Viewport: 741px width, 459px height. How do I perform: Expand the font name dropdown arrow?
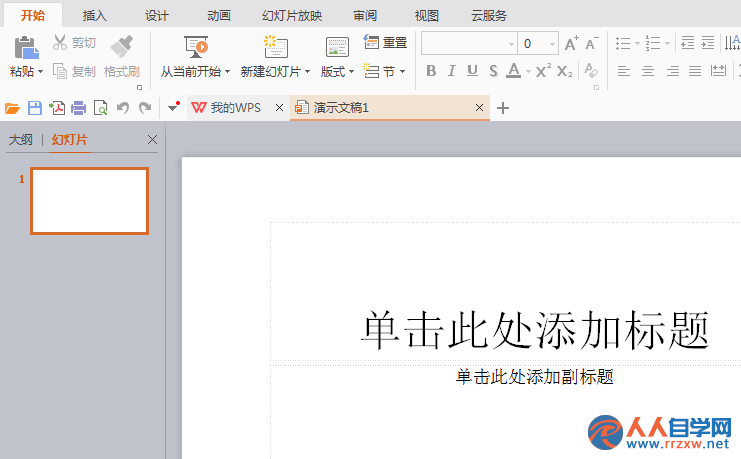tap(511, 44)
